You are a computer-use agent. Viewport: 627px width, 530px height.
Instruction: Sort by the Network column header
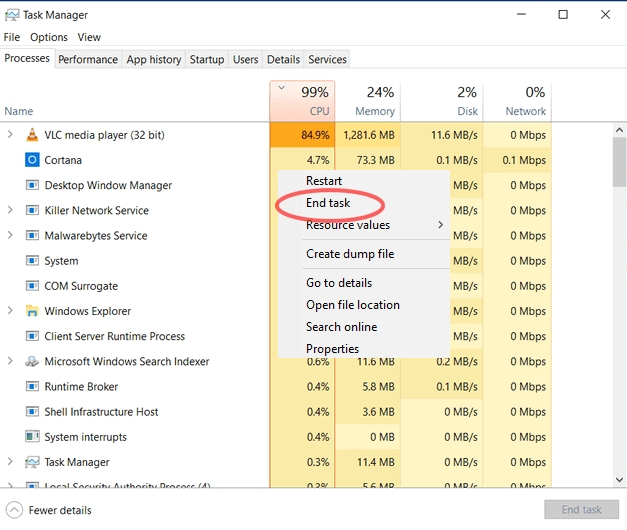[x=517, y=101]
